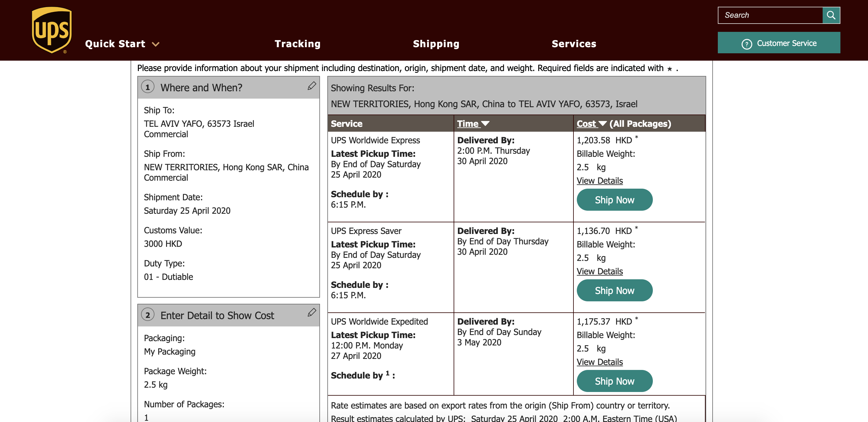Click the Customs Value 3000 HKD text
The height and width of the screenshot is (422, 868).
[x=163, y=244]
